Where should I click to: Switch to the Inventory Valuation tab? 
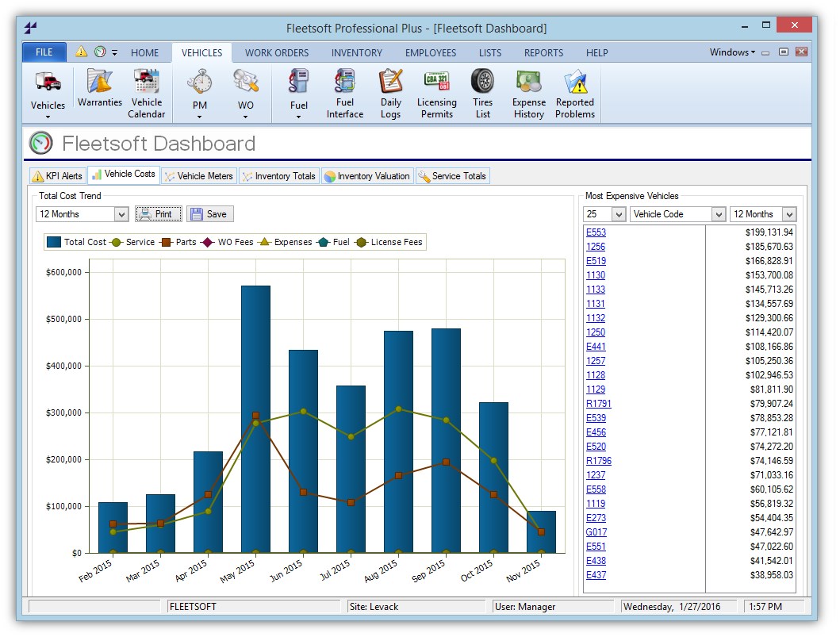[x=367, y=176]
